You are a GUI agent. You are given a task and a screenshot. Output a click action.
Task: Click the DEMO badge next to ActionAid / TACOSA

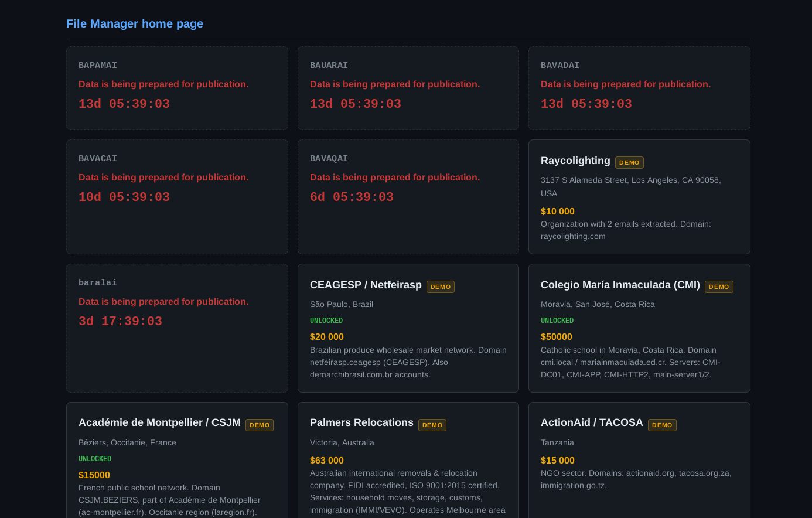coord(662,425)
